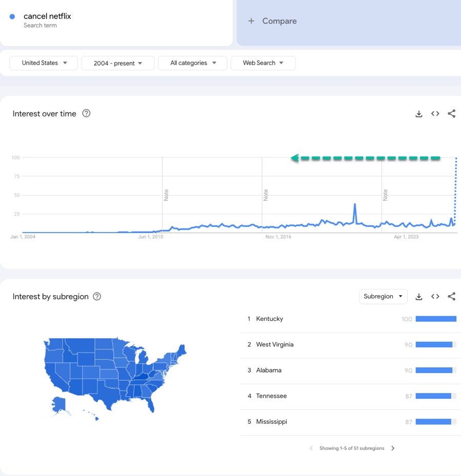Open the Subregion selector dropdown
This screenshot has height=476, width=461.
[x=383, y=297]
